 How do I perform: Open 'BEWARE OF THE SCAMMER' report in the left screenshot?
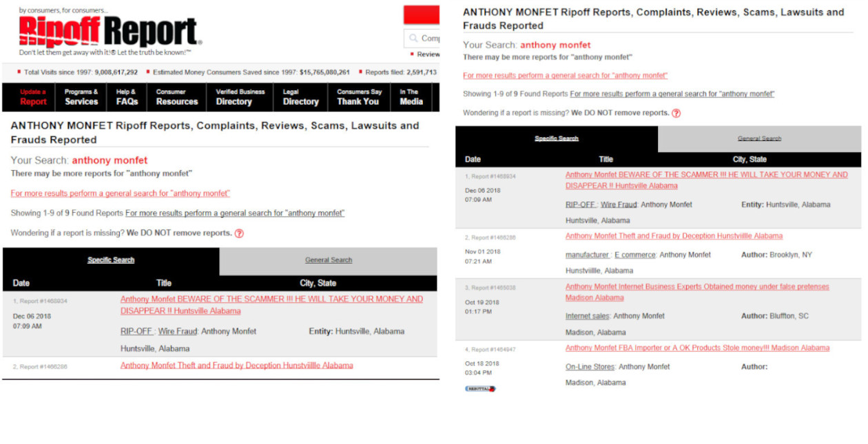point(271,305)
